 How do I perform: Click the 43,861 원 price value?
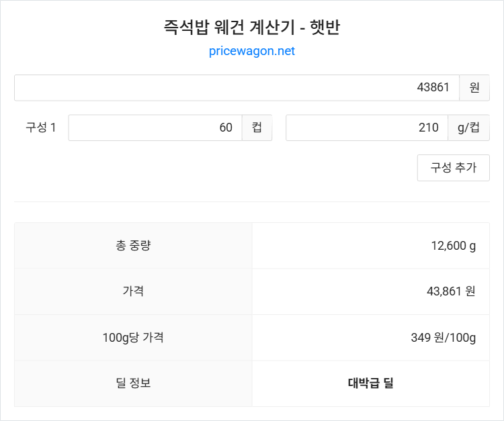[451, 291]
